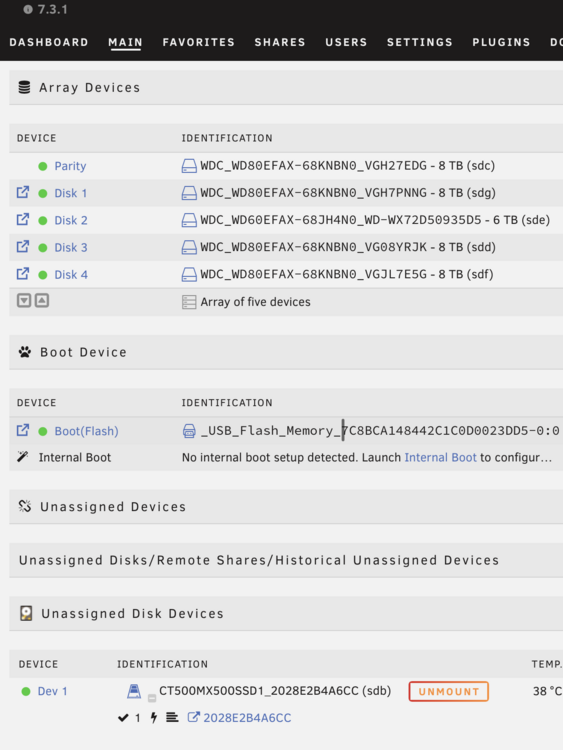Click the USB flash drive icon
This screenshot has width=563, height=750.
(x=189, y=431)
